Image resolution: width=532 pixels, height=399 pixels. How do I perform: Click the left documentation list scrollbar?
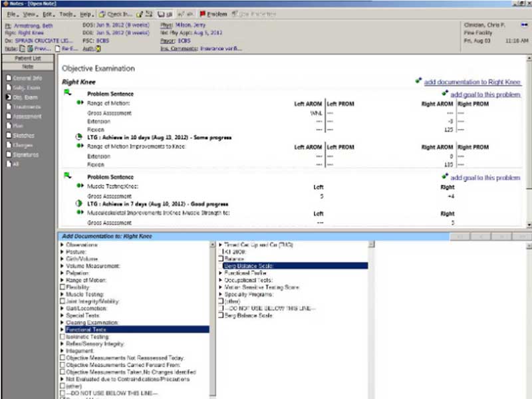[212, 319]
